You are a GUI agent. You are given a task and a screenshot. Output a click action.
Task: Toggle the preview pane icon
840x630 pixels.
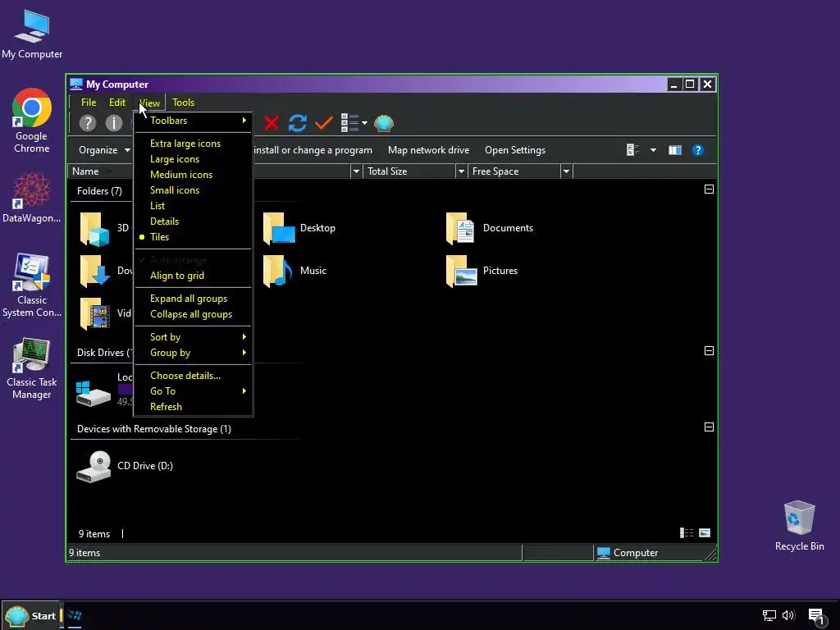tap(675, 150)
